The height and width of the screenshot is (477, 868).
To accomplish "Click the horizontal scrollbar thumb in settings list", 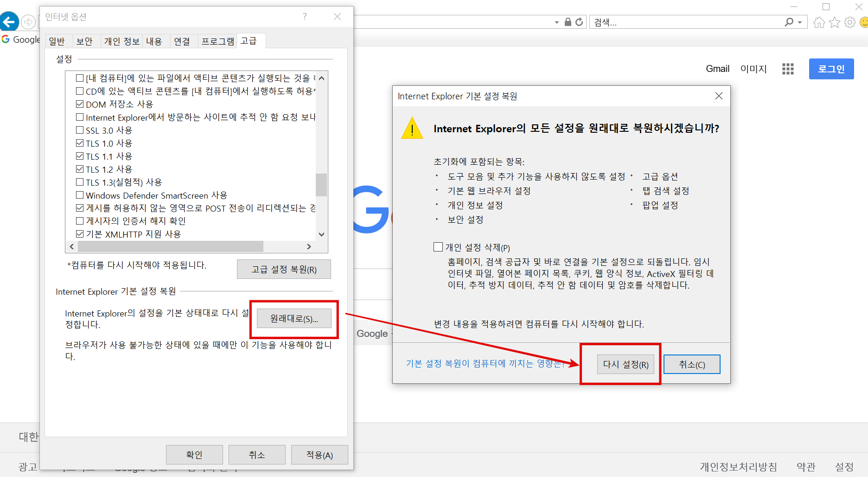I will click(170, 246).
